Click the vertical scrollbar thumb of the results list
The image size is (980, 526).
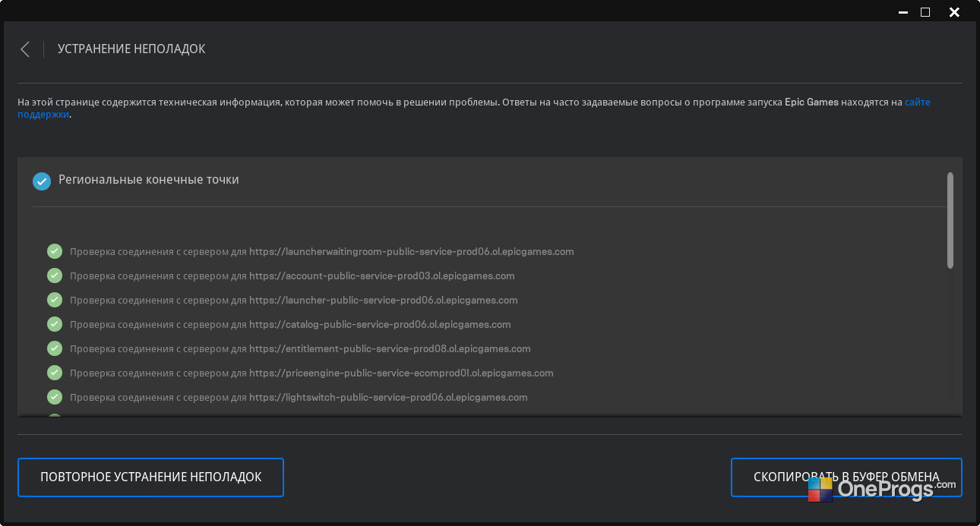point(950,220)
